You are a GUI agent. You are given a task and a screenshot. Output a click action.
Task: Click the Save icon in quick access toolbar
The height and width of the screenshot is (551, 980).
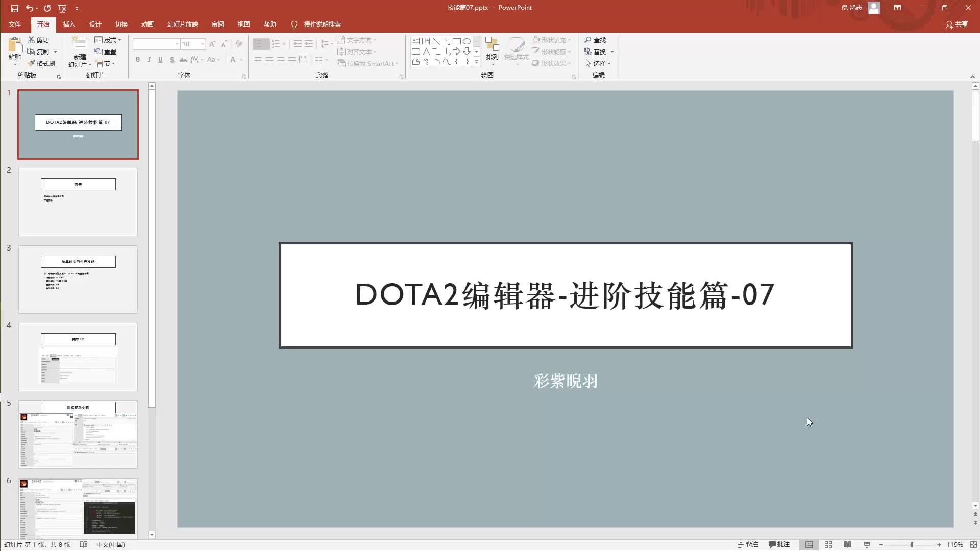pos(15,8)
